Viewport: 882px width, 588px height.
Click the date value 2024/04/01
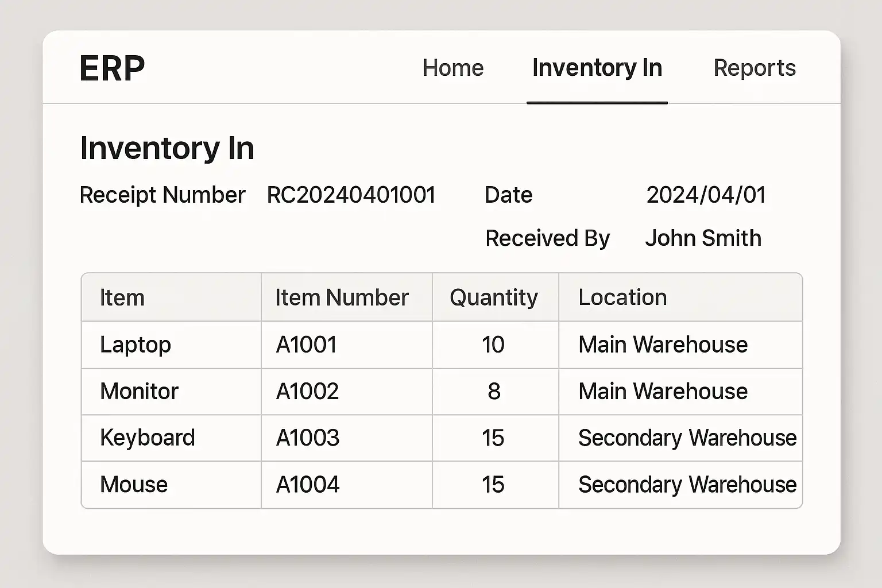[706, 195]
